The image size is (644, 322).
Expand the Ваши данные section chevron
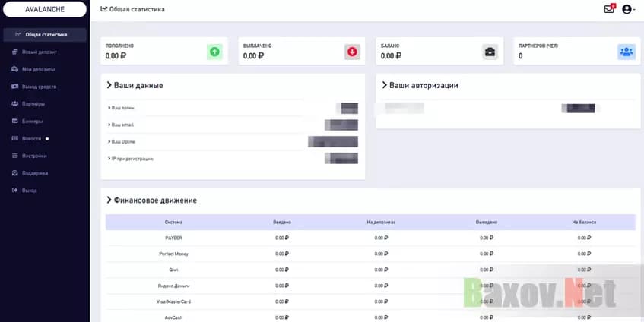[x=109, y=85]
